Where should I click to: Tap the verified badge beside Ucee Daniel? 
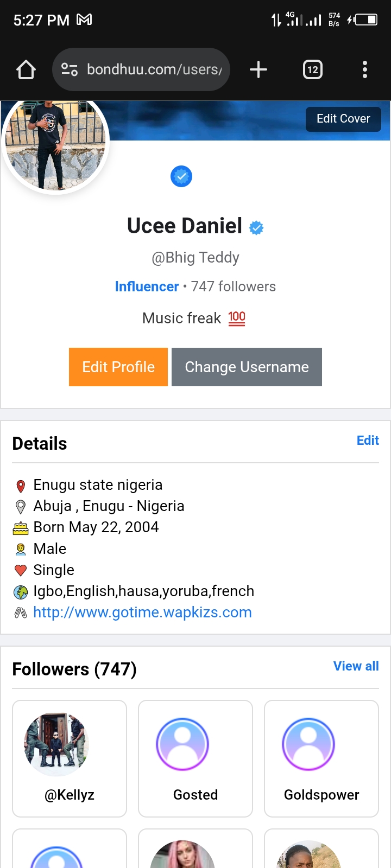click(256, 228)
